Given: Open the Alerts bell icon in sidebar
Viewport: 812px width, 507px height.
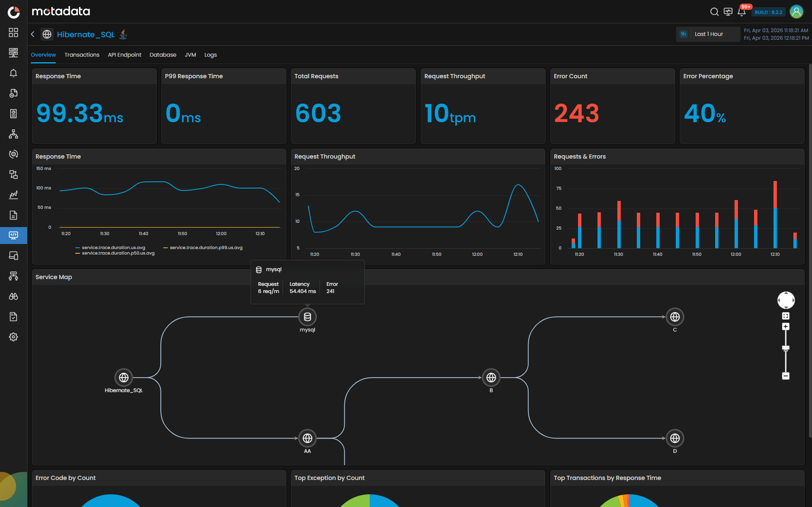Looking at the screenshot, I should pos(14,73).
